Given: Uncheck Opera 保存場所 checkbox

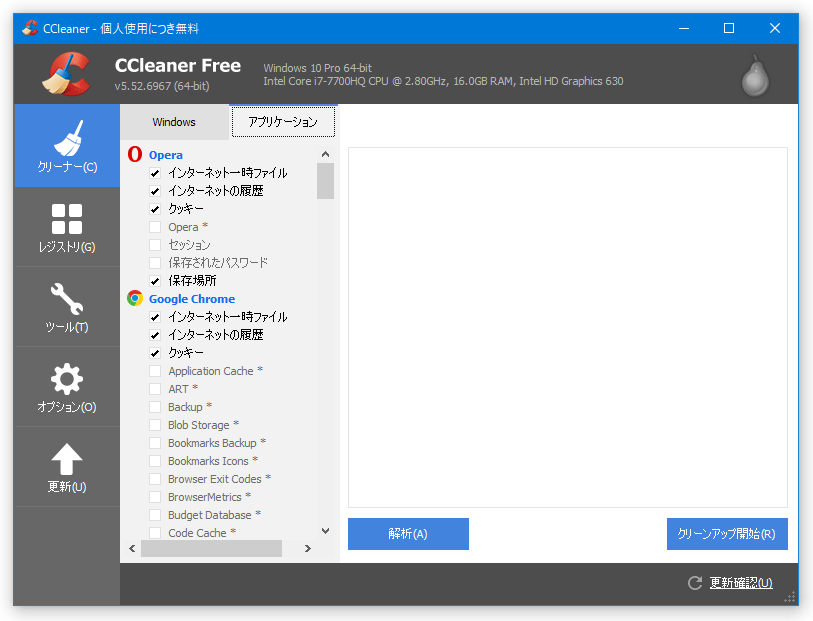Looking at the screenshot, I should 155,281.
